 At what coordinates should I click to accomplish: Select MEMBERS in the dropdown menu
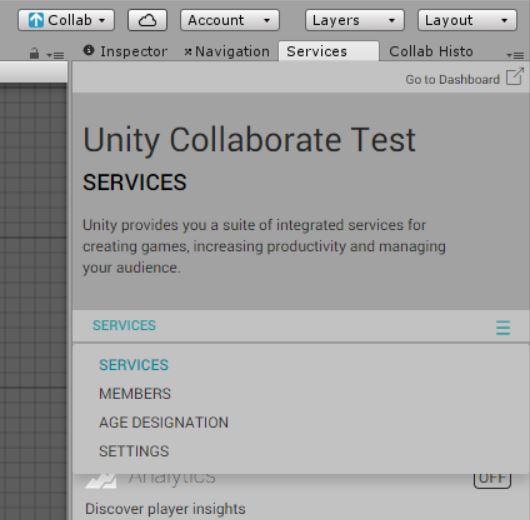pyautogui.click(x=135, y=394)
